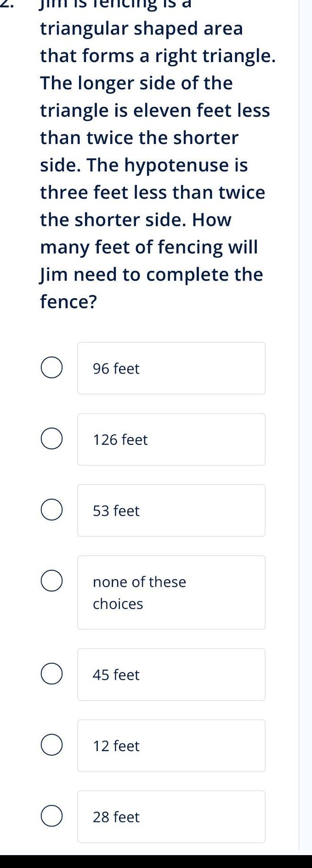Click the 126 feet answer box

(x=171, y=439)
